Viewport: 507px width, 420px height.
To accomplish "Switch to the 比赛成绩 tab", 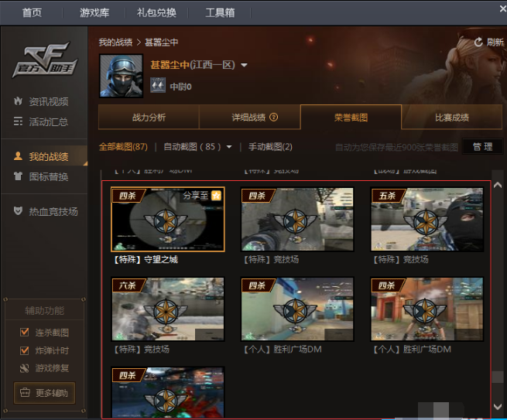I will [x=451, y=118].
